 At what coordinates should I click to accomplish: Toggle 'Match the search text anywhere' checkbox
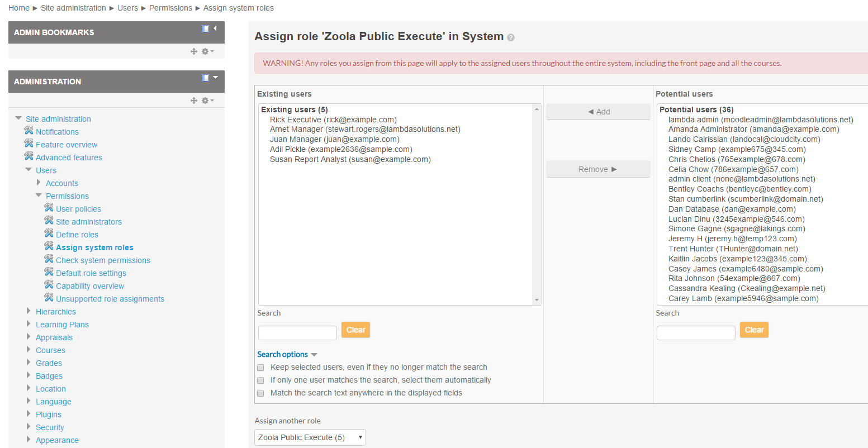pyautogui.click(x=260, y=393)
